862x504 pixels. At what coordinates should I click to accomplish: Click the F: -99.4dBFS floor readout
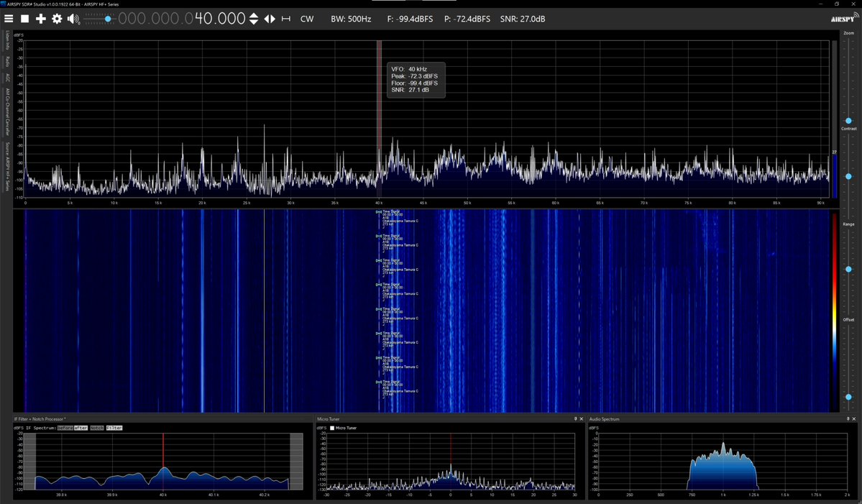pyautogui.click(x=410, y=19)
